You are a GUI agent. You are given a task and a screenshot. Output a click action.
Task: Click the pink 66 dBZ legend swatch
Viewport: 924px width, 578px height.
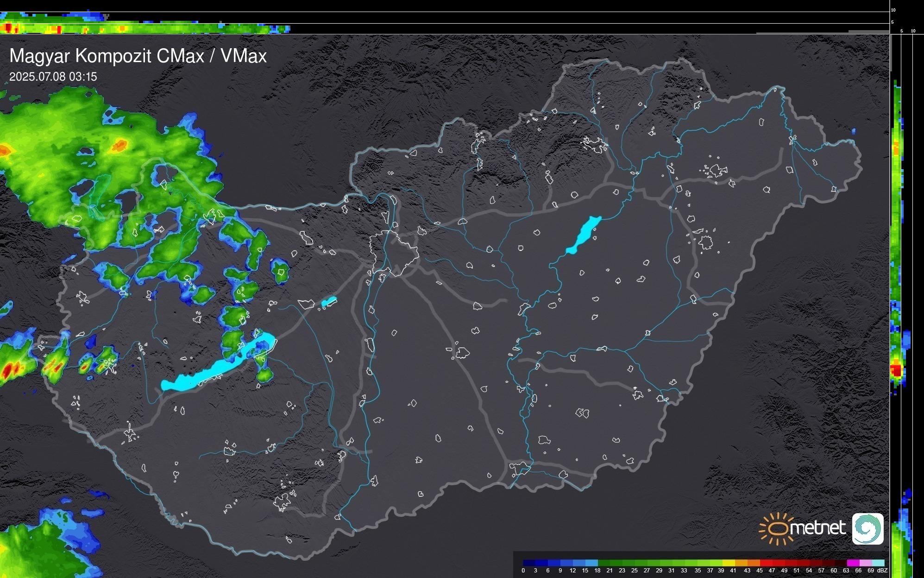865,563
